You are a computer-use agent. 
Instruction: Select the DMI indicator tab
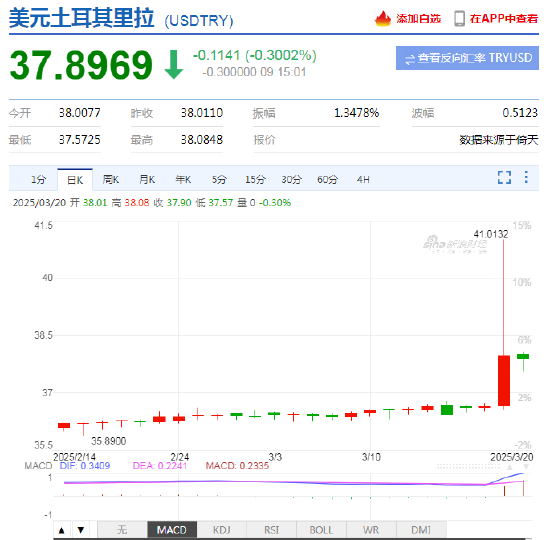click(421, 530)
